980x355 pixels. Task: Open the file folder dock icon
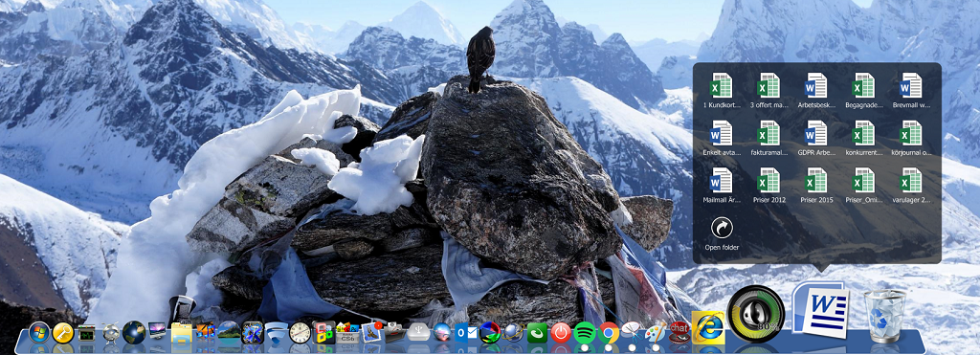click(182, 332)
